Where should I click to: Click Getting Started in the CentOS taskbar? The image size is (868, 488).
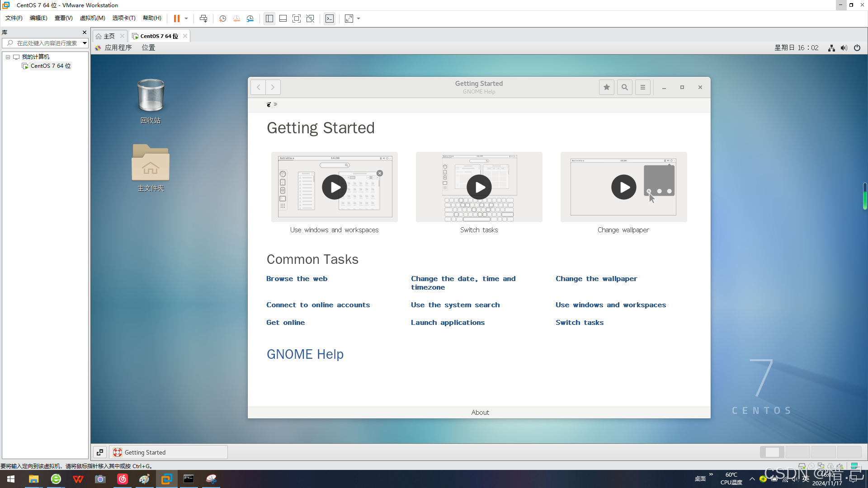[169, 452]
